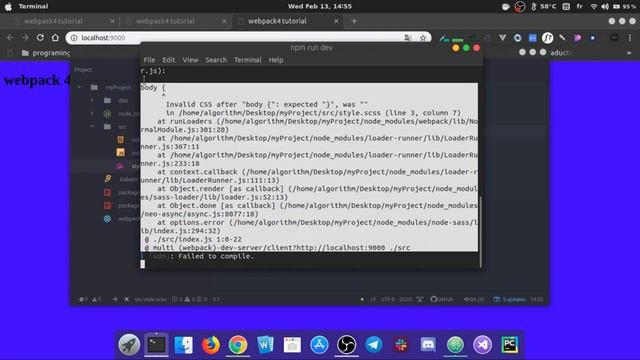Viewport: 640px width, 360px height.
Task: Open the App Store icon in dock
Action: [x=319, y=345]
